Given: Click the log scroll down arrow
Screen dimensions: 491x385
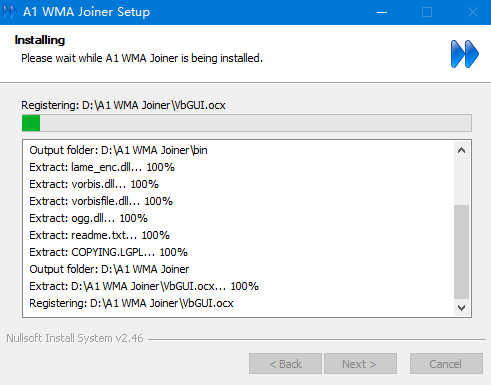Looking at the screenshot, I should [x=461, y=307].
